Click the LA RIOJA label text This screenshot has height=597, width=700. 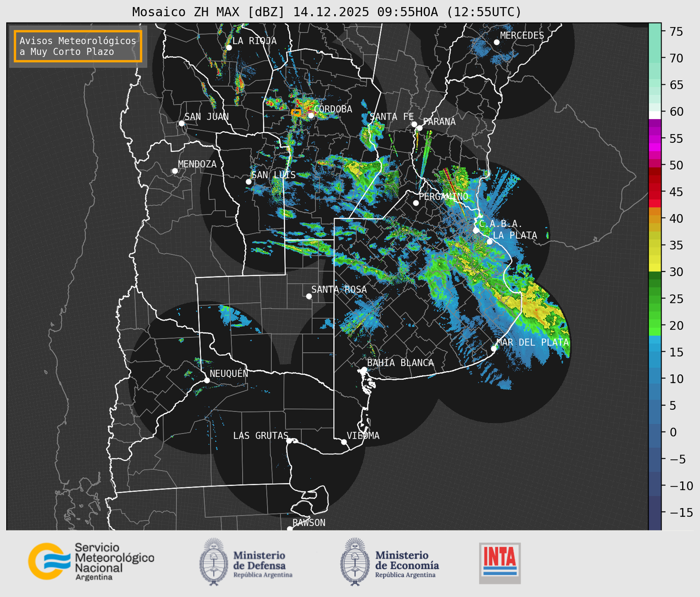(x=254, y=41)
